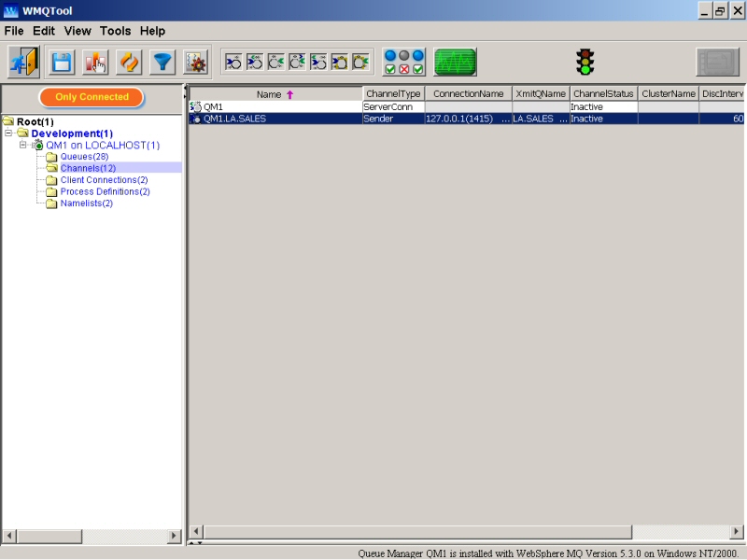This screenshot has width=747, height=560.
Task: Collapse the QM1 on LOCALHOST(1) node
Action: point(22,145)
